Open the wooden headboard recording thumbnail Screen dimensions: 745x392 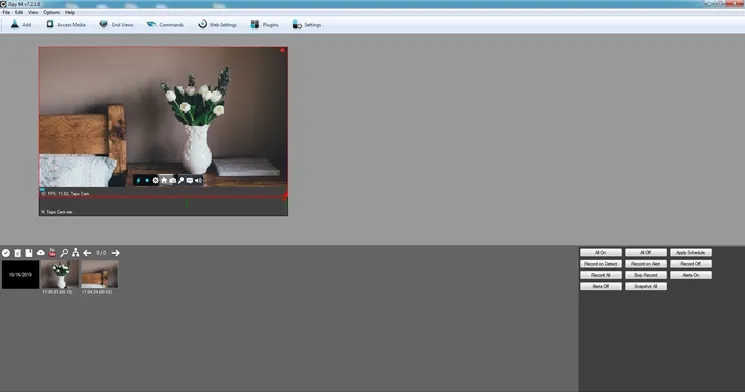click(99, 275)
